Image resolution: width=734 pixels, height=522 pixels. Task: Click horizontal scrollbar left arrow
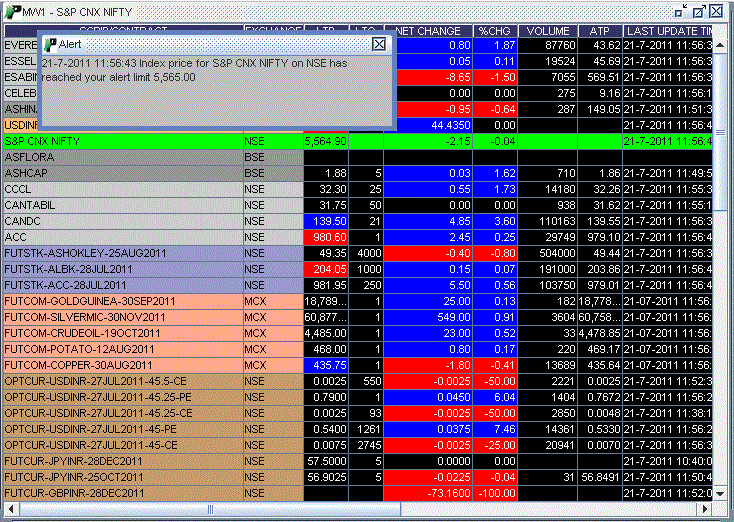click(9, 509)
